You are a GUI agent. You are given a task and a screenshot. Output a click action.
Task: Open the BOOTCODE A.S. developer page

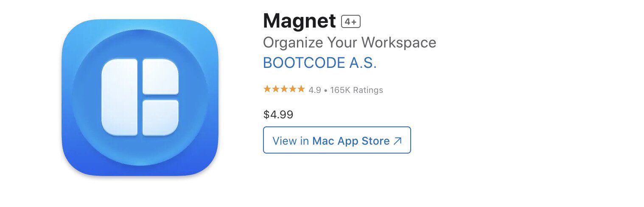(x=320, y=63)
